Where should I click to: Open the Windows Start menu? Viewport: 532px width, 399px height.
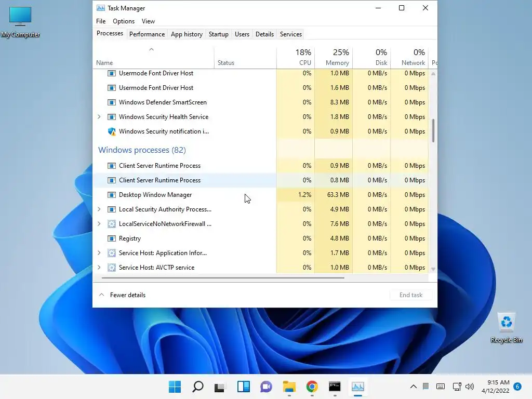(175, 387)
